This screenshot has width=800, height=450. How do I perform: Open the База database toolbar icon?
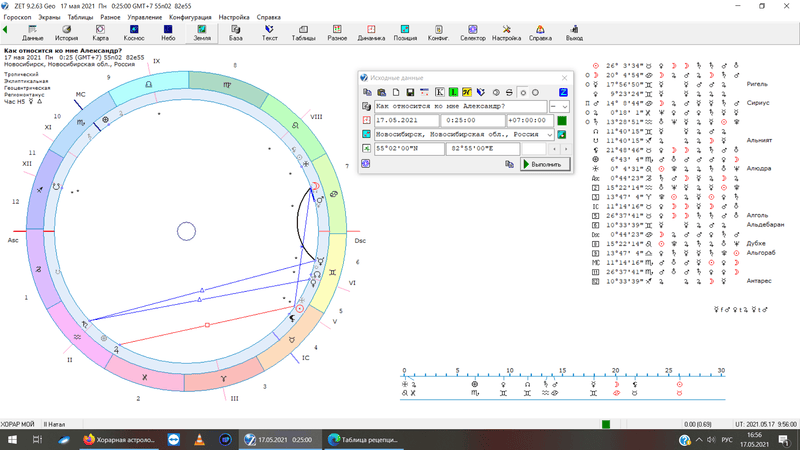236,34
